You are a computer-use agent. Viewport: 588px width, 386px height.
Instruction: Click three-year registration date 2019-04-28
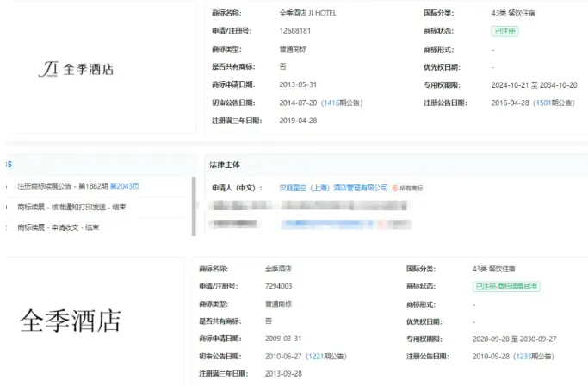(298, 121)
